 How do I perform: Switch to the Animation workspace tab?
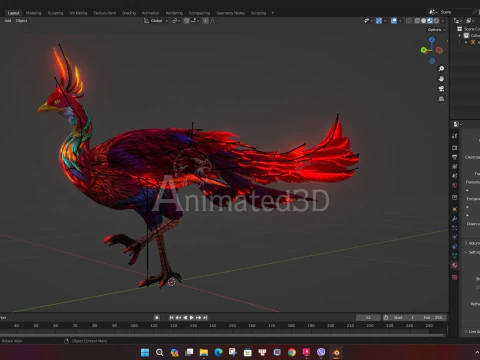[x=151, y=13]
